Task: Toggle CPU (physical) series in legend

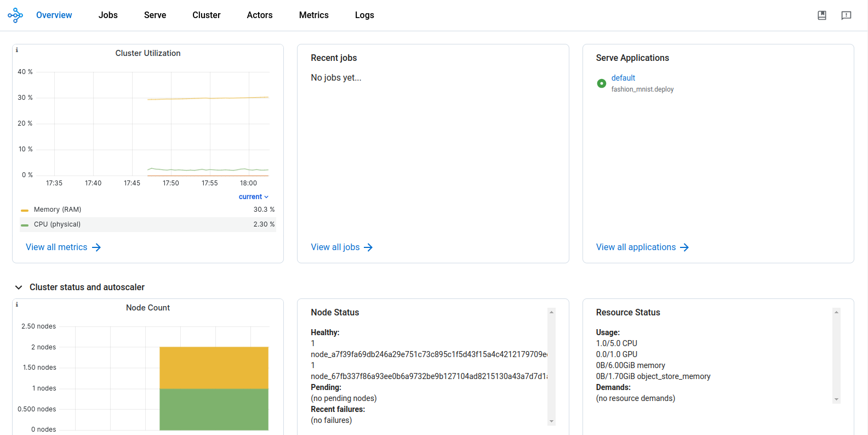Action: (57, 224)
